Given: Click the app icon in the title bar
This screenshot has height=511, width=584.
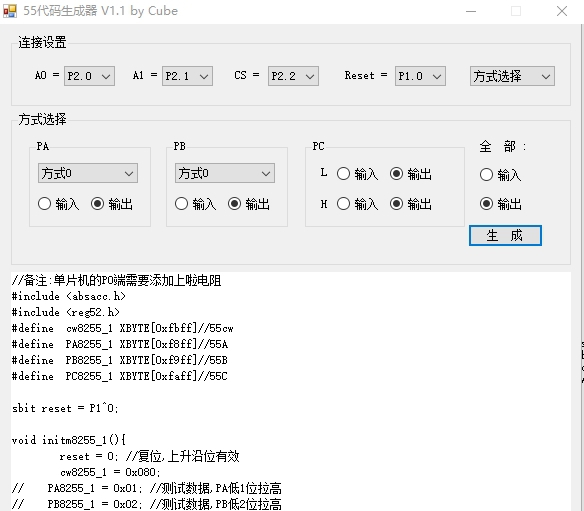Looking at the screenshot, I should click(10, 11).
